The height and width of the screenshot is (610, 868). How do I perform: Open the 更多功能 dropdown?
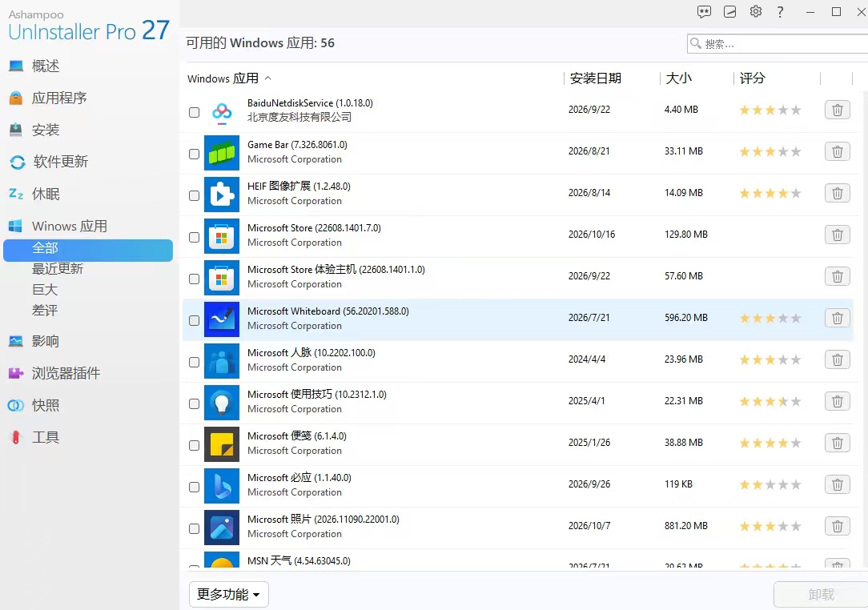click(x=229, y=595)
